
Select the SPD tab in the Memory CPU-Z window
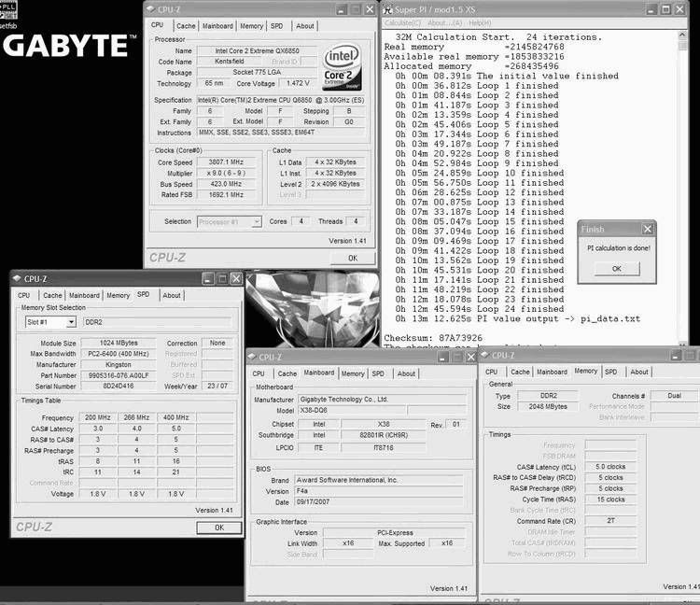coord(611,372)
